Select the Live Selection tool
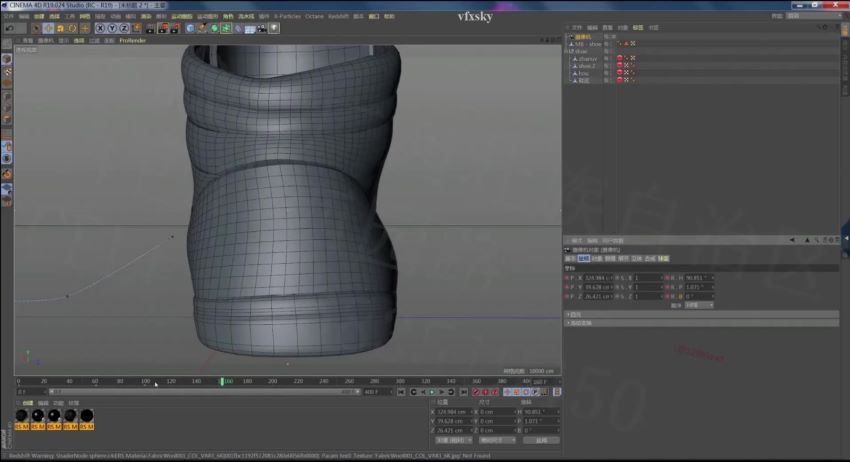The width and height of the screenshot is (850, 462). 36,28
